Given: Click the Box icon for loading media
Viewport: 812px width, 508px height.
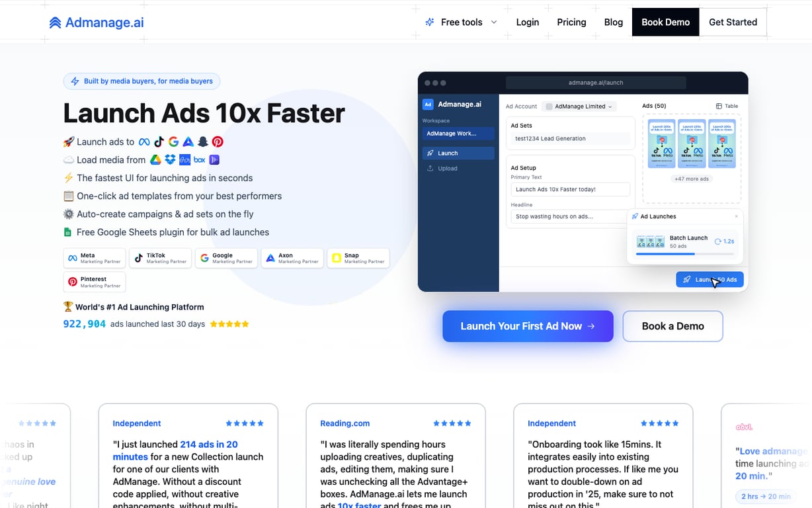Looking at the screenshot, I should coord(199,159).
